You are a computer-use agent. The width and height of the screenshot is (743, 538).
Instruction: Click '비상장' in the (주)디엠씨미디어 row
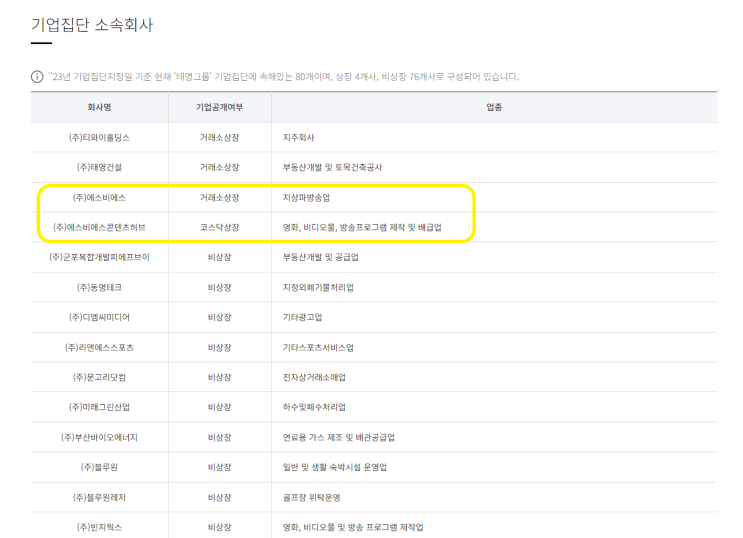(x=219, y=317)
